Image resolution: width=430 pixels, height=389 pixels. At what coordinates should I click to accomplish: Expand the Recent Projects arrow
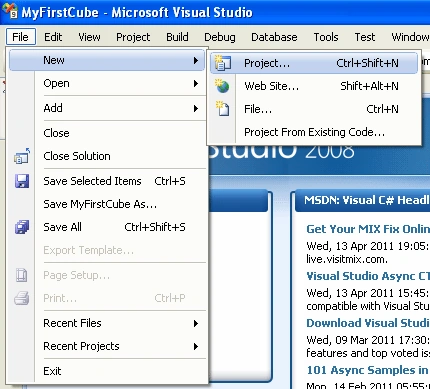tap(196, 346)
